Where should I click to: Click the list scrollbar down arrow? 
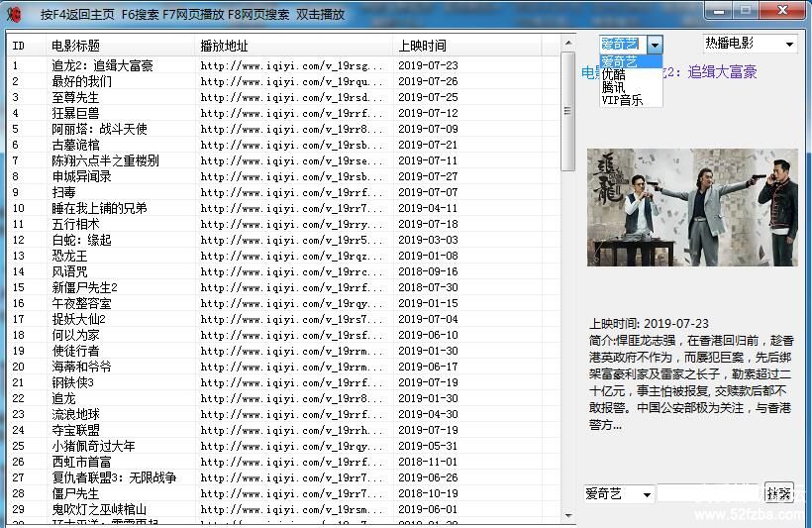click(x=568, y=515)
